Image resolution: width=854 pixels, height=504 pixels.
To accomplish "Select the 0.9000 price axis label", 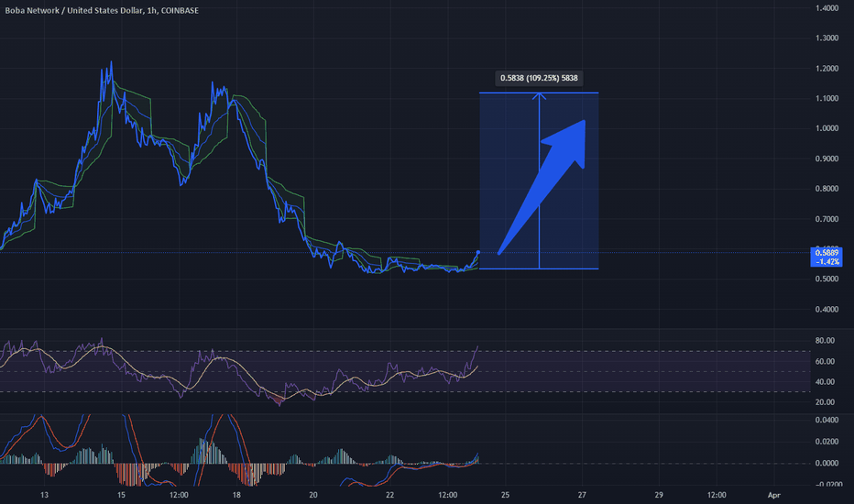I will click(827, 159).
